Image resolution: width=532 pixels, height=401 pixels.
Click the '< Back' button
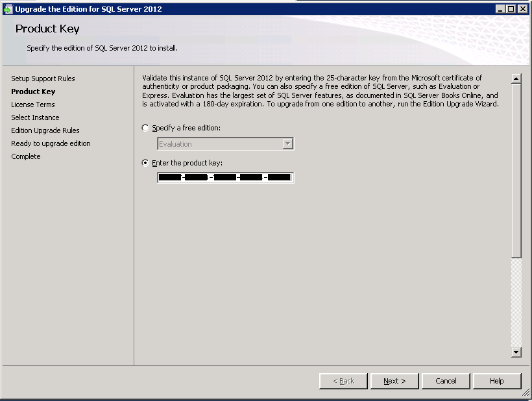click(343, 381)
